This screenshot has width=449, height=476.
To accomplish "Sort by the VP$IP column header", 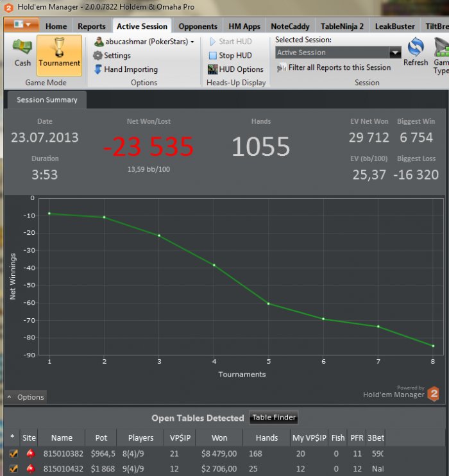I will click(180, 438).
